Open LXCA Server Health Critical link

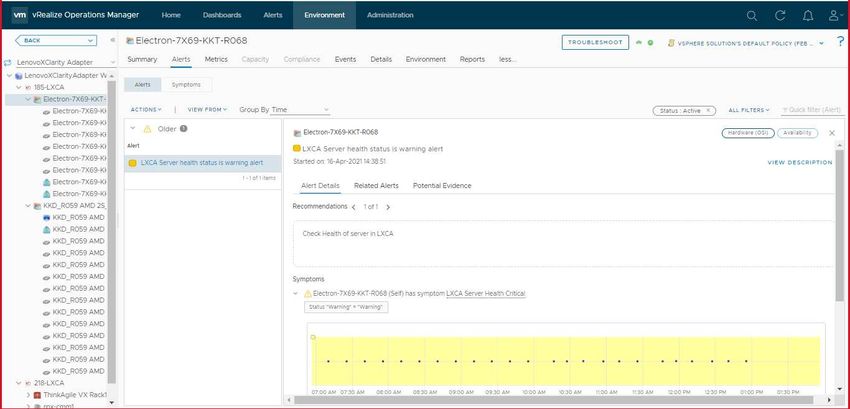click(486, 293)
